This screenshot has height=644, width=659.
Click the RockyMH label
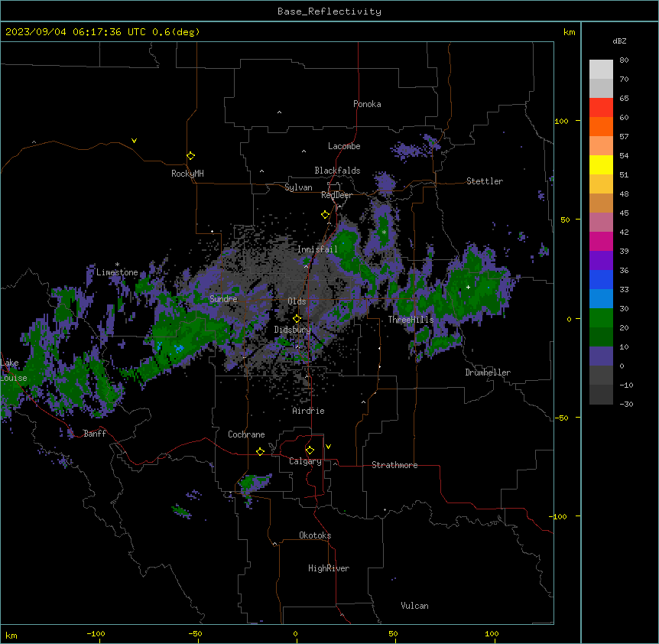[x=187, y=174]
